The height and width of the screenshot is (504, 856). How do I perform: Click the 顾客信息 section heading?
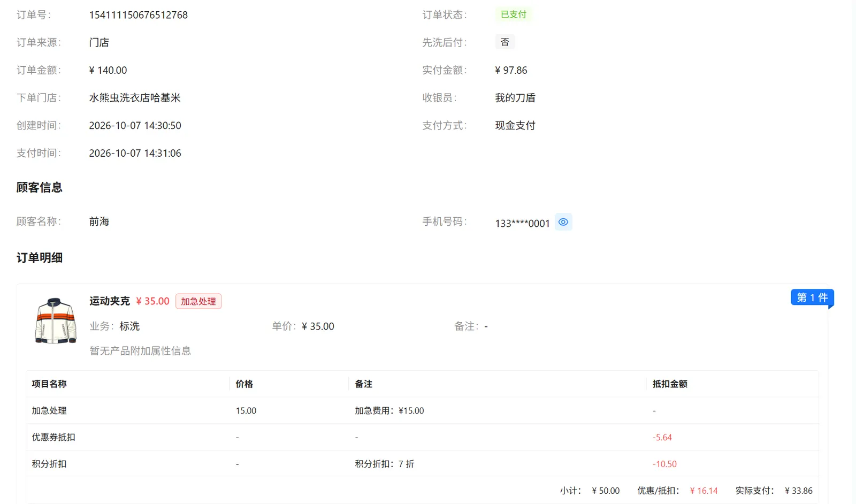pos(40,188)
